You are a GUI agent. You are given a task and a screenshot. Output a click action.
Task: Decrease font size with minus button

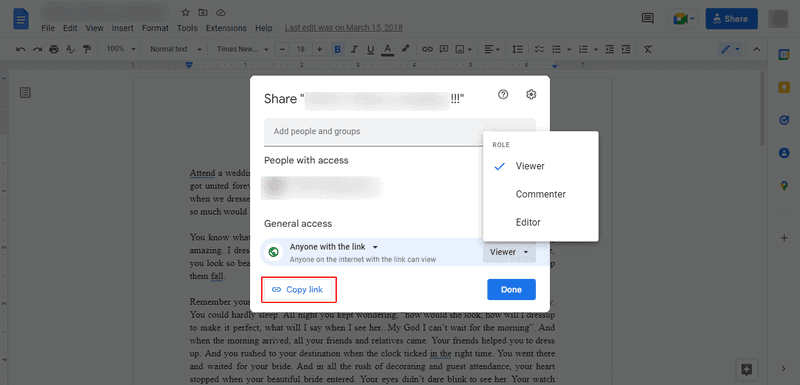tap(282, 49)
